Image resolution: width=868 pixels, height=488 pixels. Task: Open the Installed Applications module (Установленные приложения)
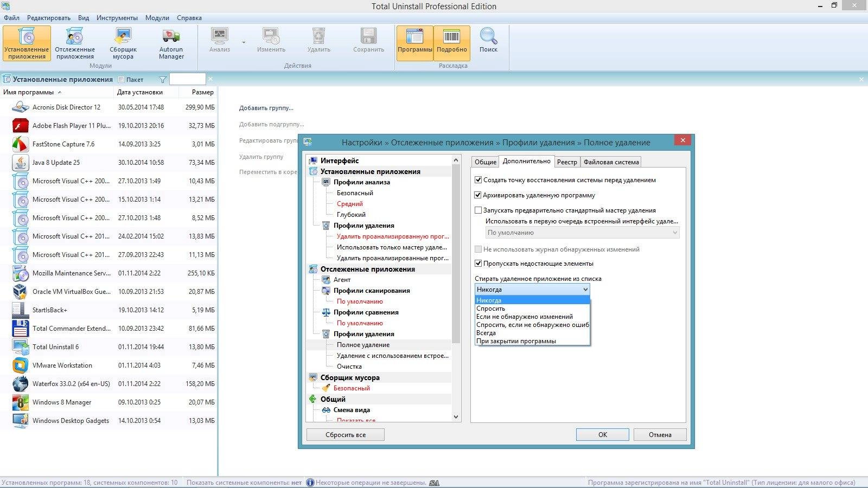[x=27, y=43]
